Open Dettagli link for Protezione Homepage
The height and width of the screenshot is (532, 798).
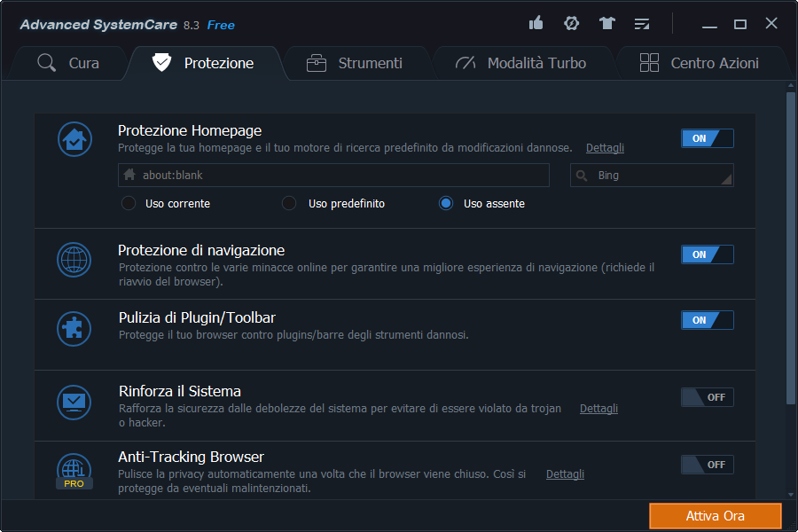click(605, 148)
